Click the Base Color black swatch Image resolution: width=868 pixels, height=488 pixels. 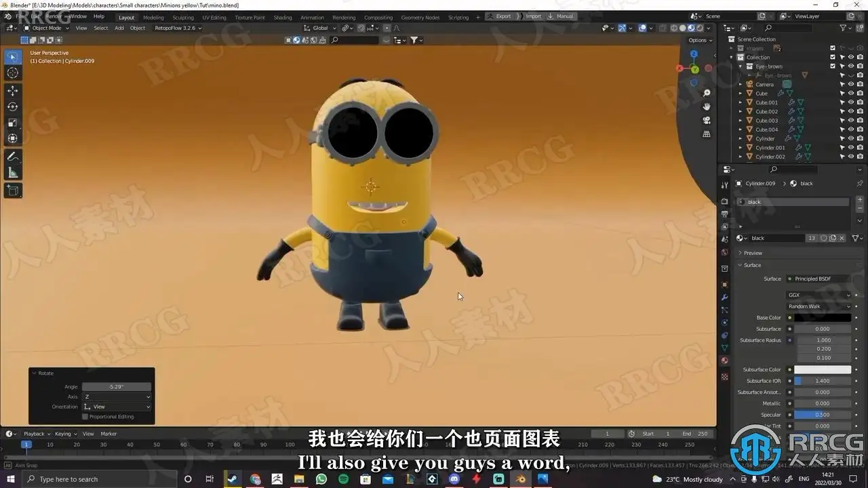[x=823, y=318]
